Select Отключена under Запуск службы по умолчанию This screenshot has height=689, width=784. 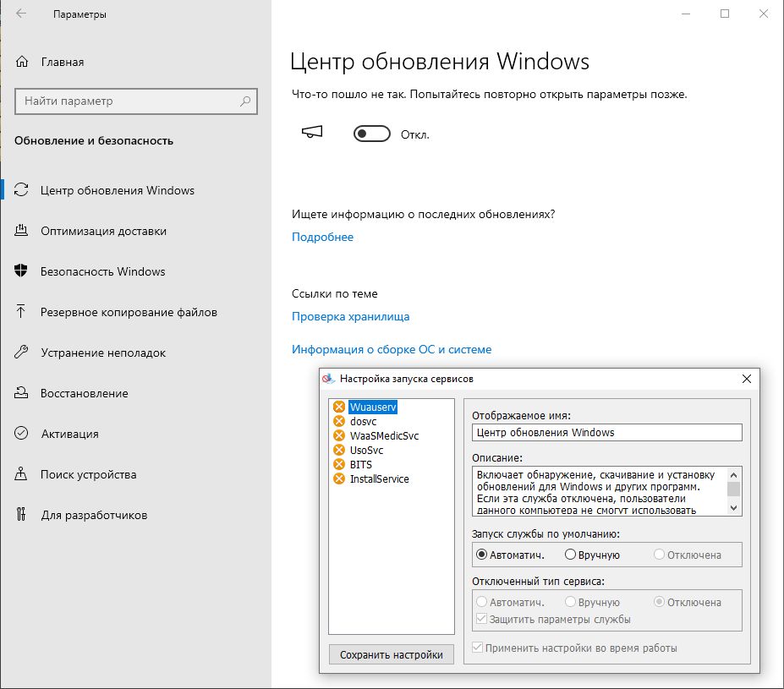point(688,555)
